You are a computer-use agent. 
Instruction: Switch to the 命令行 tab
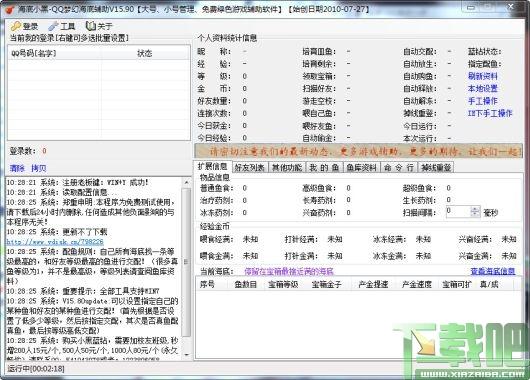coord(399,167)
